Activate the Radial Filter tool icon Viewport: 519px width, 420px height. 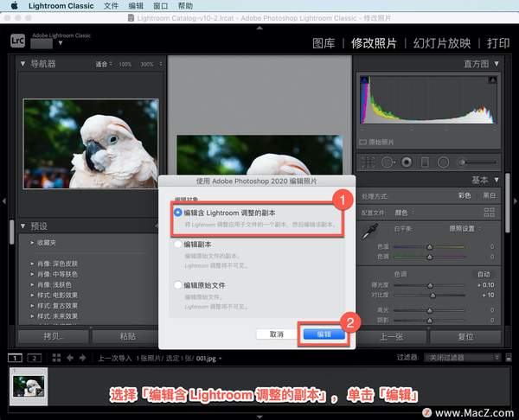(x=442, y=162)
